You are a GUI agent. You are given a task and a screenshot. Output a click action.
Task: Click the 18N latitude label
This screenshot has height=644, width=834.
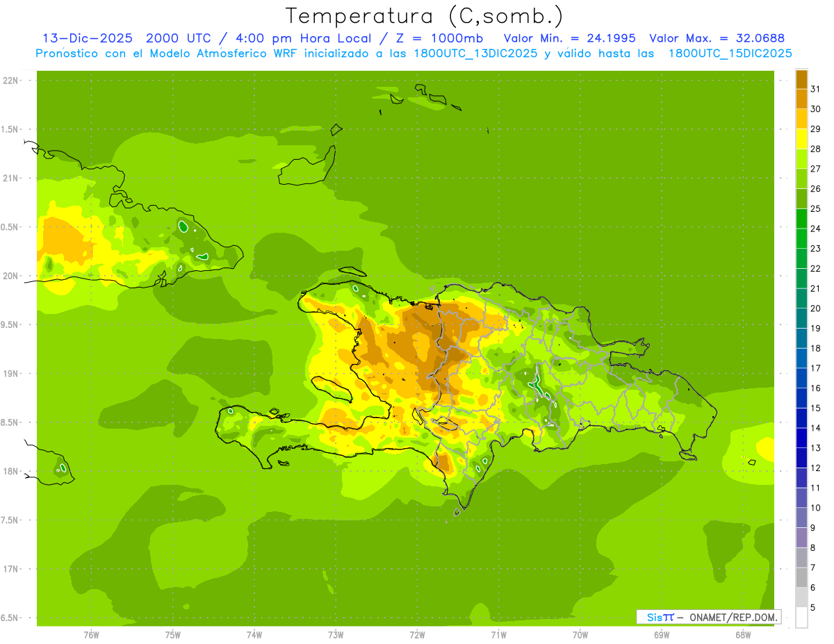coord(12,471)
